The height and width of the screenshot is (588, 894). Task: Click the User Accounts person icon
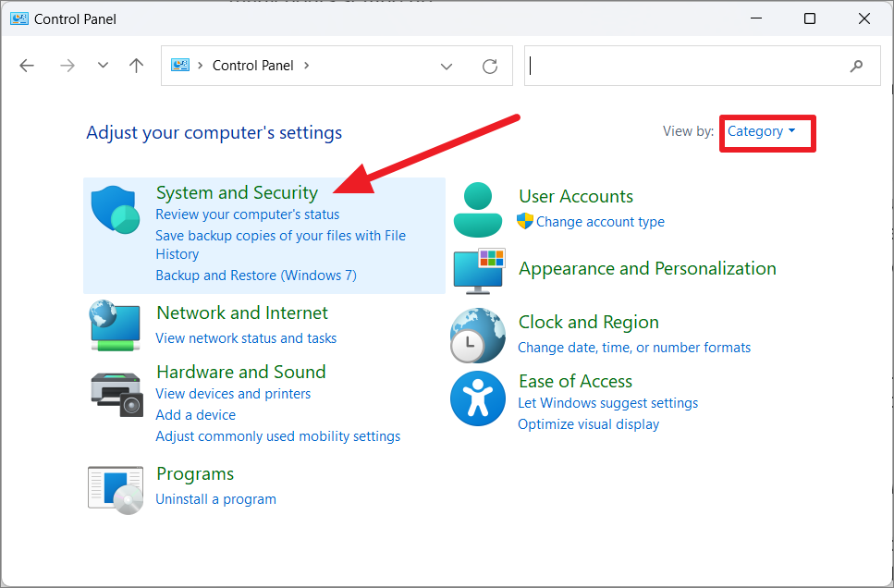[x=478, y=209]
